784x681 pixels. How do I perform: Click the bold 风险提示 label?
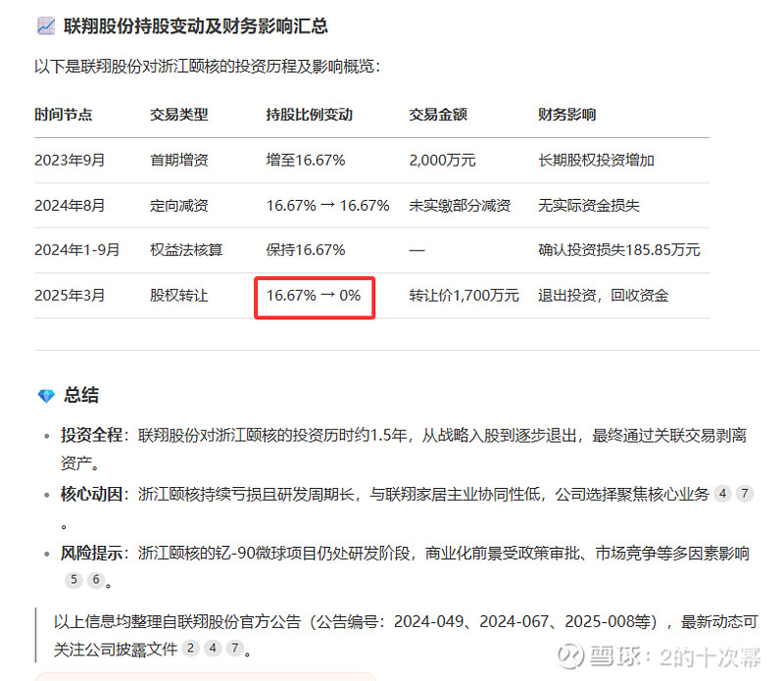click(91, 553)
